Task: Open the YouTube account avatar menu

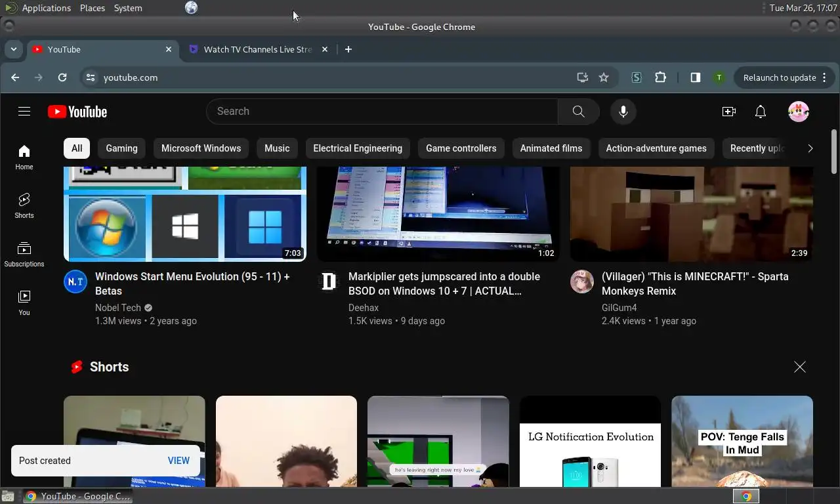Action: click(799, 112)
